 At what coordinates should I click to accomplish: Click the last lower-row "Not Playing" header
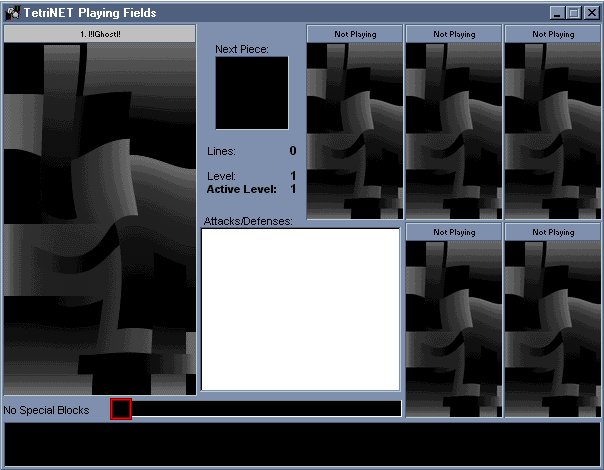point(553,232)
